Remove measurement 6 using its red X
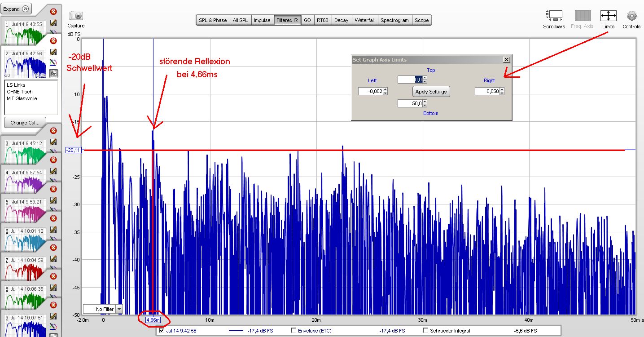The height and width of the screenshot is (337, 644). pyautogui.click(x=53, y=218)
